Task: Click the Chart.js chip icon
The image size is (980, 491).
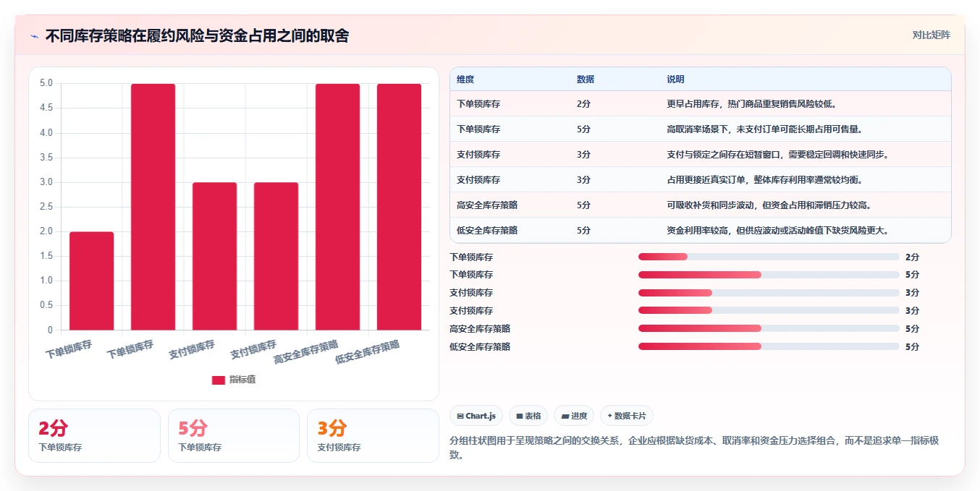Action: point(460,416)
